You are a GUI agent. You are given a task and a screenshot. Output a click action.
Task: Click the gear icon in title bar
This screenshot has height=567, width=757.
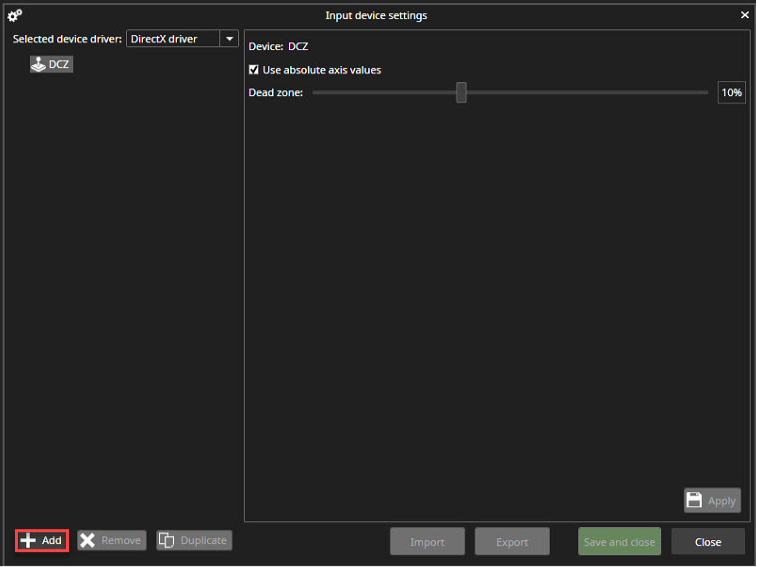click(14, 15)
